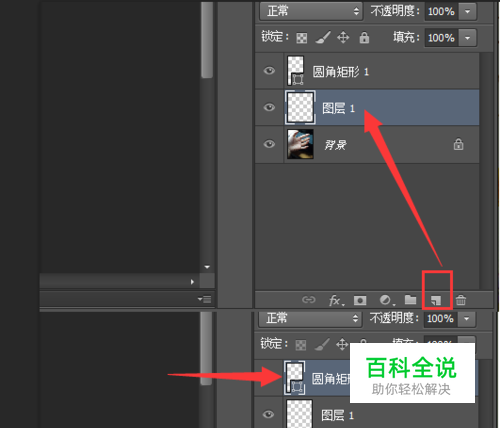
Task: Select the 背景 layer name
Action: pos(336,145)
